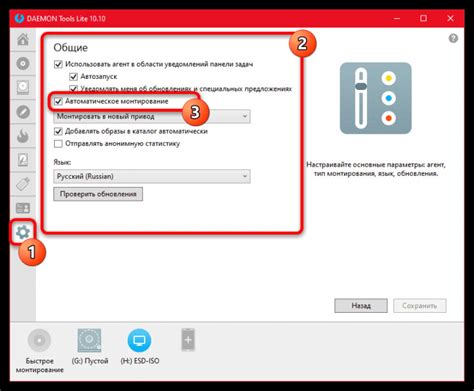Click the Проверить обновления button
This screenshot has height=391, width=474.
tap(98, 194)
